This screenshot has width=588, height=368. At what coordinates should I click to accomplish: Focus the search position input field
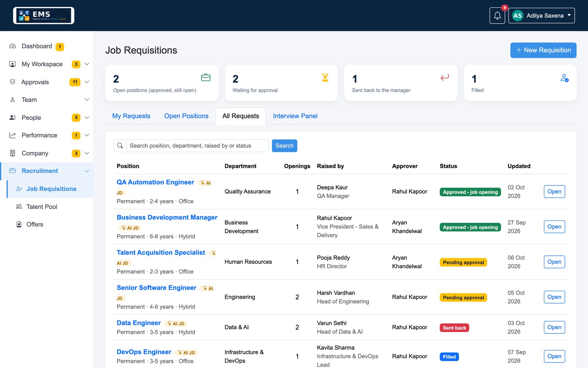[197, 146]
